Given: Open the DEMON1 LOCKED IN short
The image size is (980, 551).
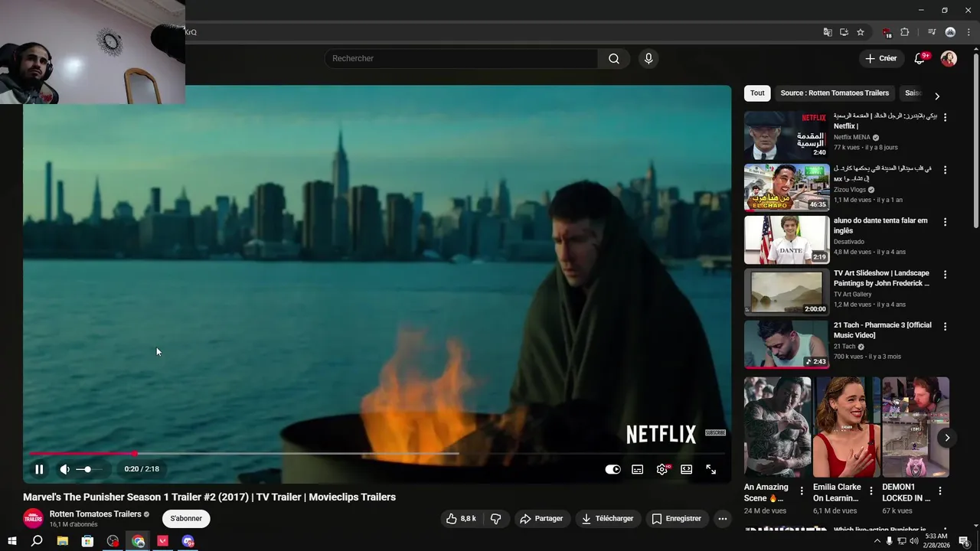Looking at the screenshot, I should (916, 427).
